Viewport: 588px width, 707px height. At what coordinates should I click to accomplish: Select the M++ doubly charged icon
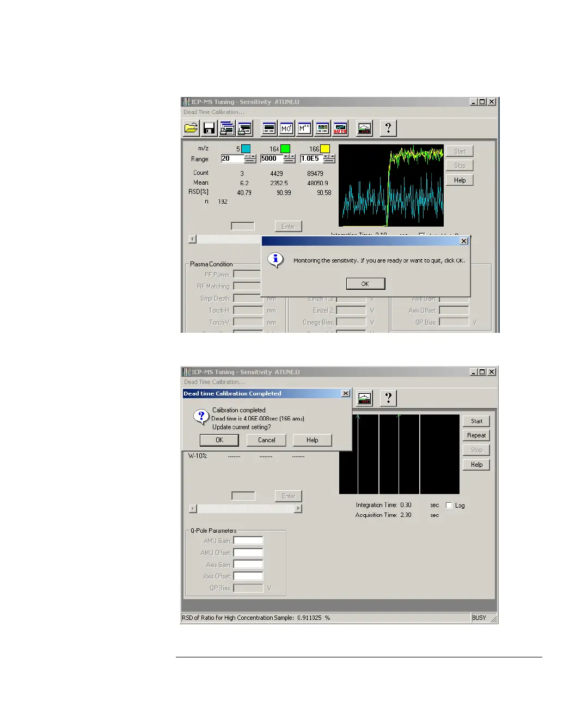pyautogui.click(x=304, y=128)
